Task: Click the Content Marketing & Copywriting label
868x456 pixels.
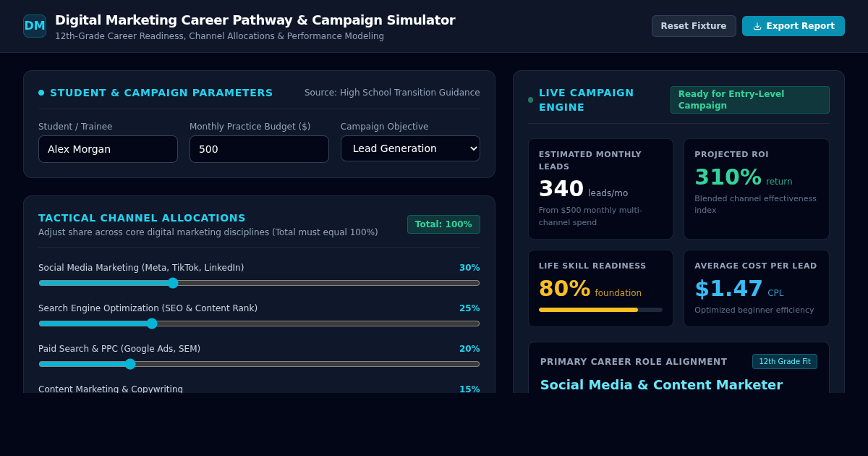Action: (111, 389)
